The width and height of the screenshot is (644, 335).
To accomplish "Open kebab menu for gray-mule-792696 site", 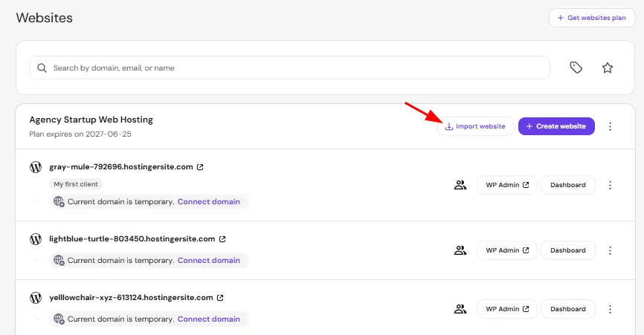I will [x=610, y=185].
